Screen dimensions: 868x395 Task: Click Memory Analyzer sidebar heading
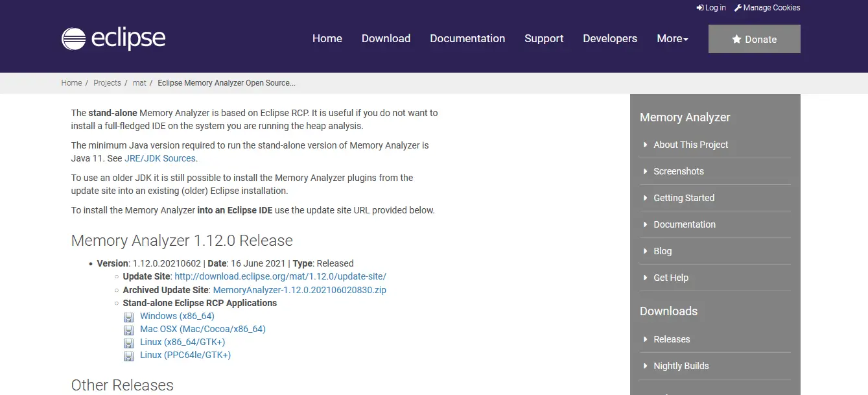(685, 117)
